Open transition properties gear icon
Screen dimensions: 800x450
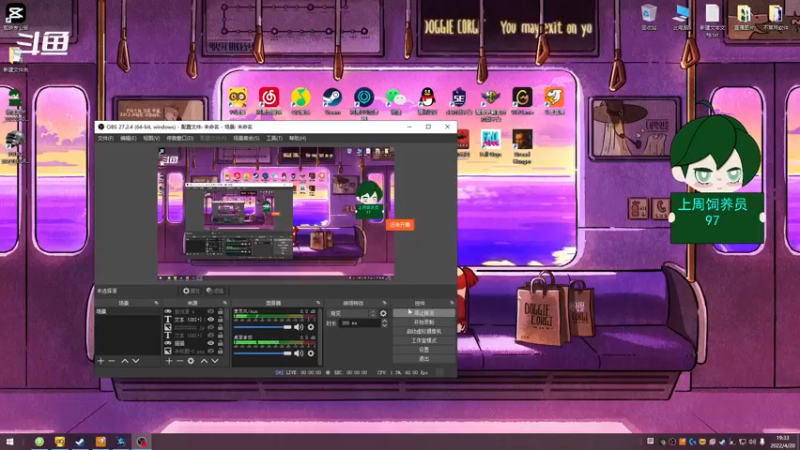383,313
